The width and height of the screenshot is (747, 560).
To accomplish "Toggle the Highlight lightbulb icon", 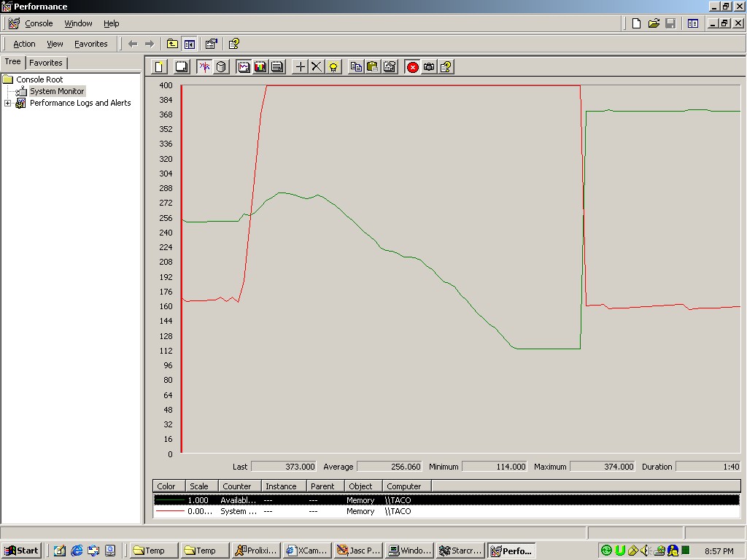I will 333,66.
